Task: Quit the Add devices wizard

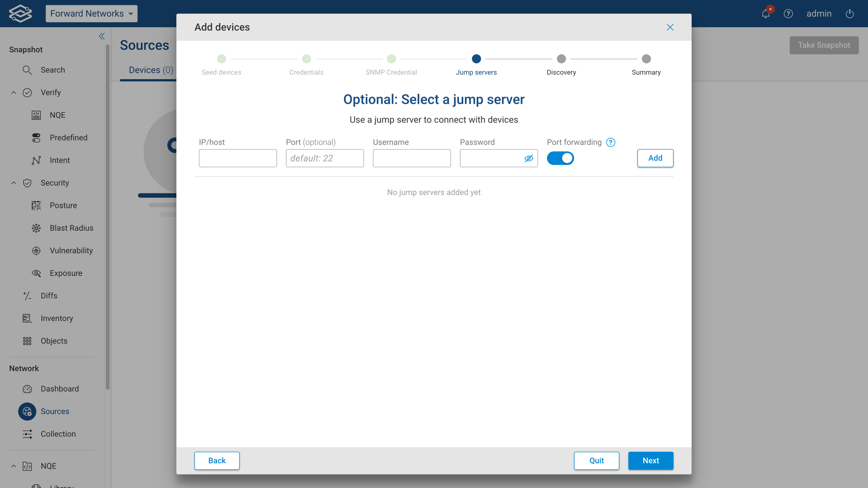Action: point(596,460)
